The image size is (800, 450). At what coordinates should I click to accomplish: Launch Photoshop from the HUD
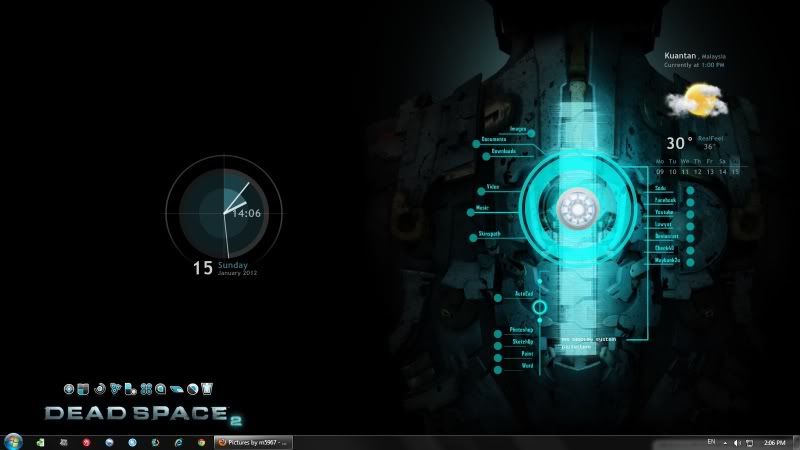[521, 330]
